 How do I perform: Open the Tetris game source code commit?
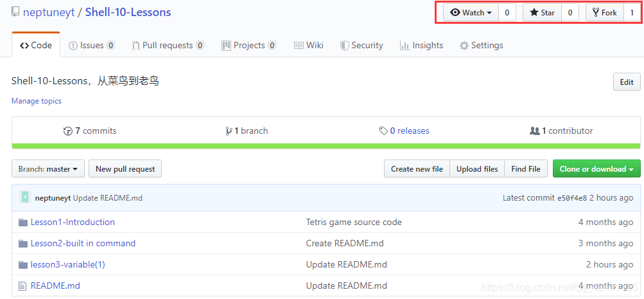[354, 222]
